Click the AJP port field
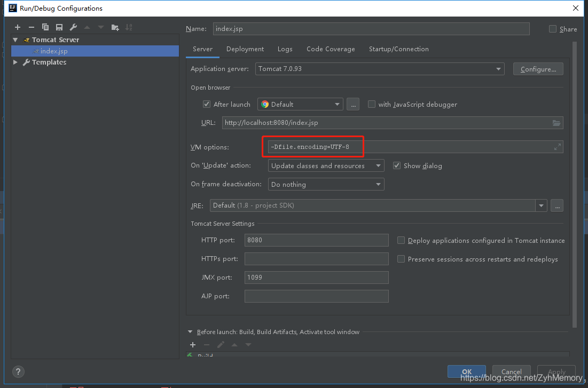The image size is (588, 388). [x=317, y=296]
